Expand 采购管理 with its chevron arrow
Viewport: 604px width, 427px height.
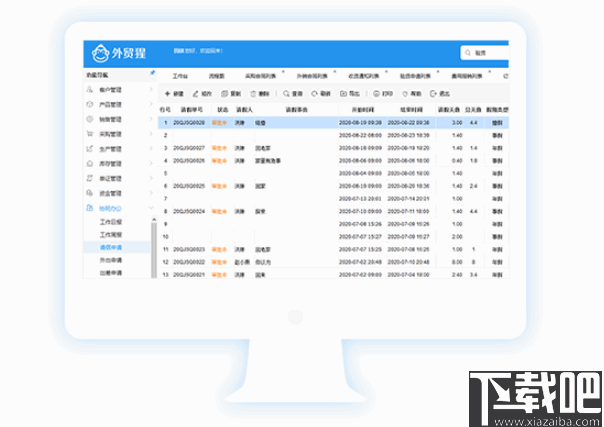pyautogui.click(x=151, y=134)
